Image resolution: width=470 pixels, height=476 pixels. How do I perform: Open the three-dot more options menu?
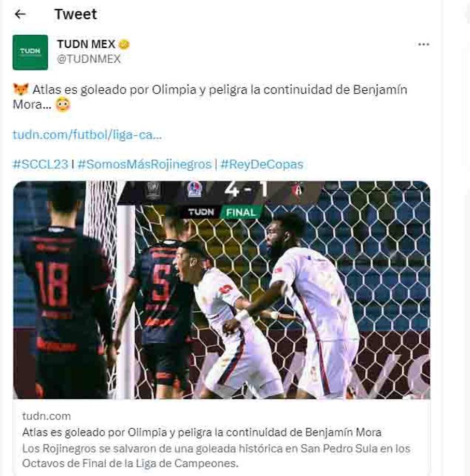(x=423, y=44)
